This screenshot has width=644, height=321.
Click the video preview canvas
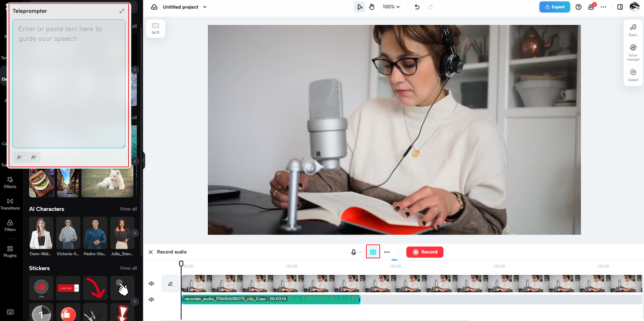[x=394, y=130]
